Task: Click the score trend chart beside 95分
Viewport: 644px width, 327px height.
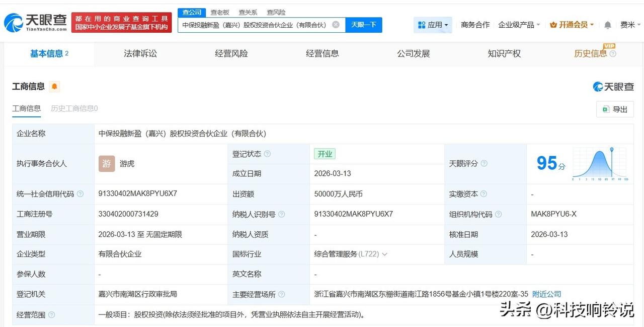Action: [x=599, y=162]
